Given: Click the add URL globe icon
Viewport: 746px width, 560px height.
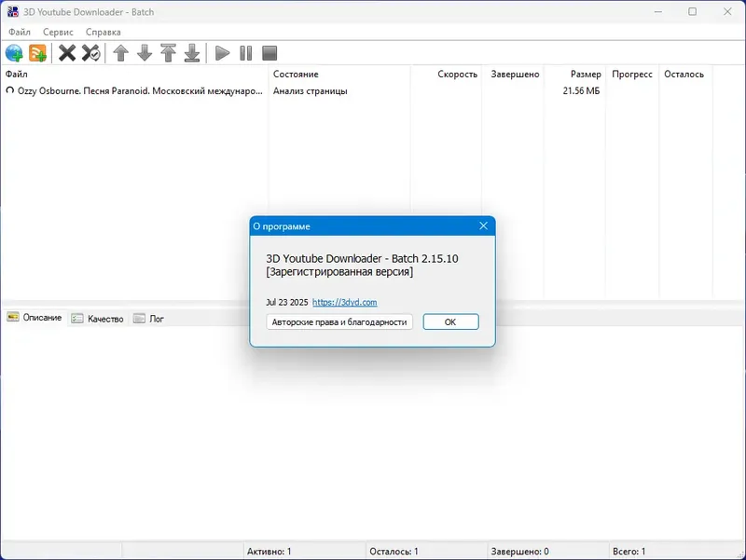Looking at the screenshot, I should tap(14, 53).
